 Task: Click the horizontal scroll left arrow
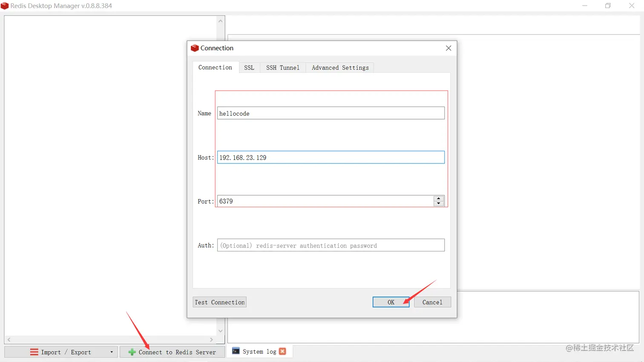[9, 340]
